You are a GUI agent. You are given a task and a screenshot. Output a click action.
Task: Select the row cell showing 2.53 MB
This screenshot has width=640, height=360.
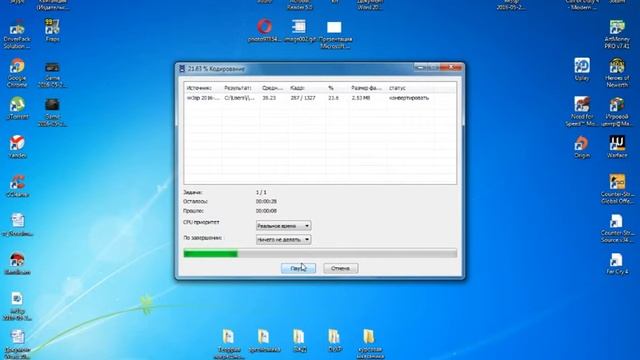point(360,98)
